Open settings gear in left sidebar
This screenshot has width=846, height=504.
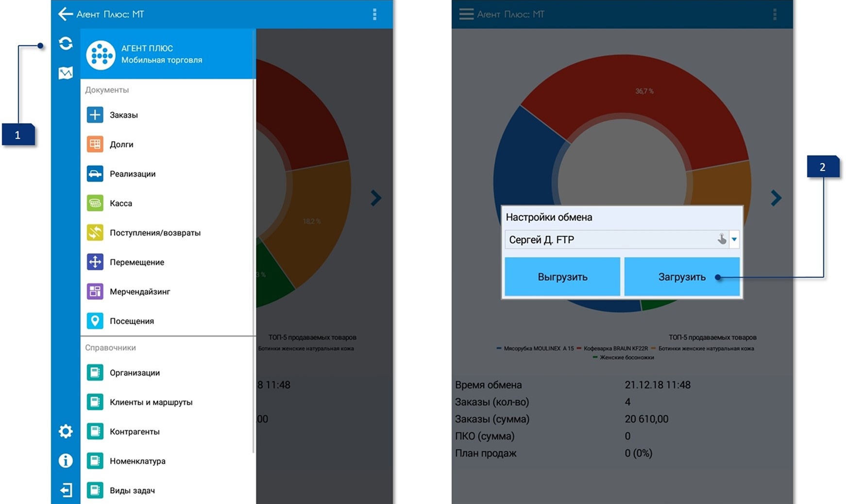point(66,431)
